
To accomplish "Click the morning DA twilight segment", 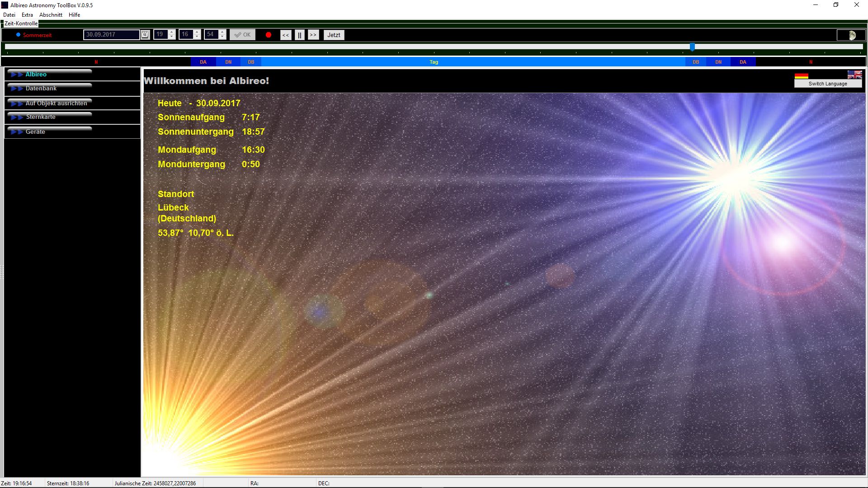I will (x=203, y=62).
